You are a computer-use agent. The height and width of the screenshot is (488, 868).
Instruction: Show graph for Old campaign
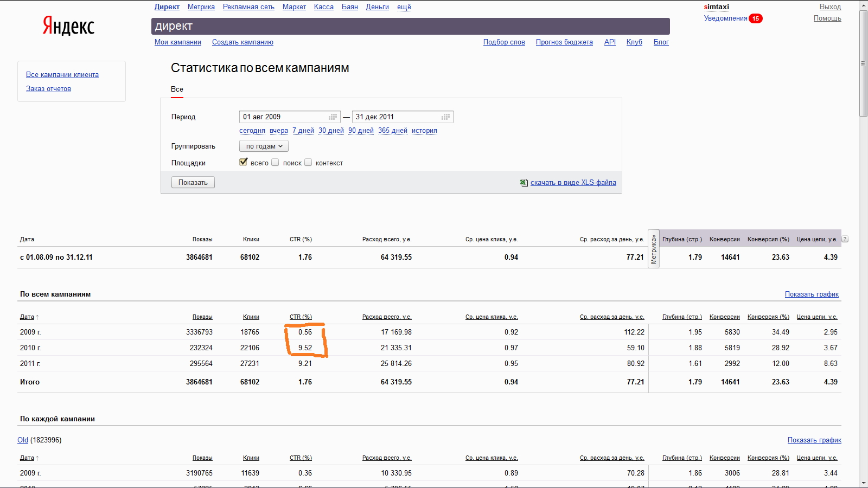point(814,440)
